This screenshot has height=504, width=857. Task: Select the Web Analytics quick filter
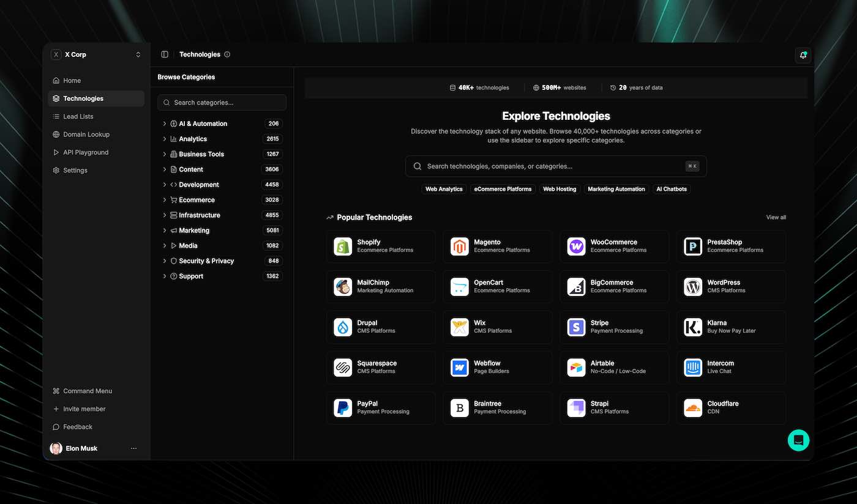pyautogui.click(x=444, y=189)
